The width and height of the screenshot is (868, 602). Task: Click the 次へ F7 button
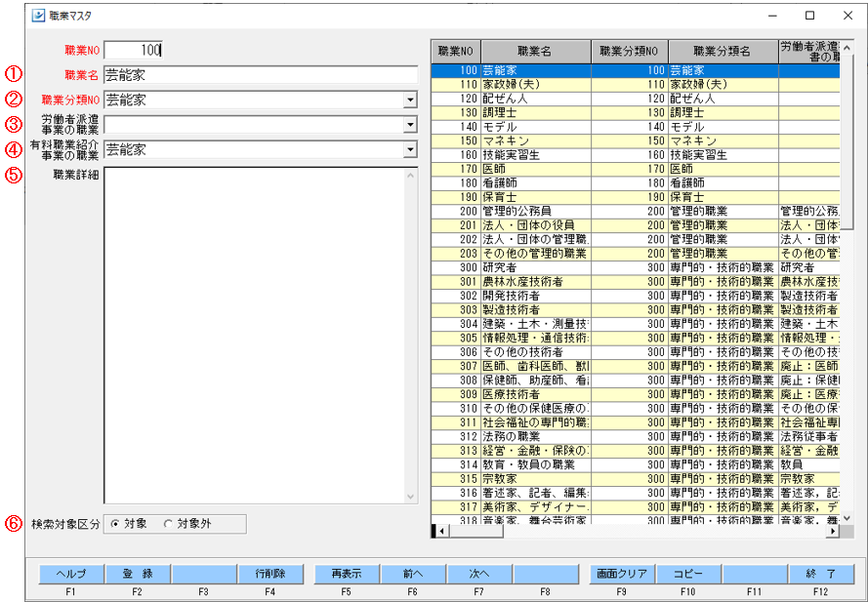coord(479,574)
